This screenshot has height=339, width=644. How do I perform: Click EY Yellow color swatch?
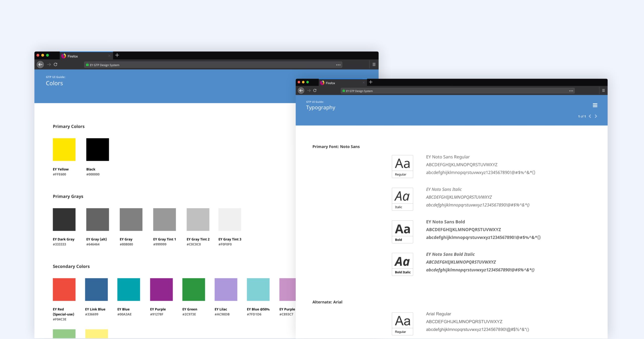tap(64, 149)
